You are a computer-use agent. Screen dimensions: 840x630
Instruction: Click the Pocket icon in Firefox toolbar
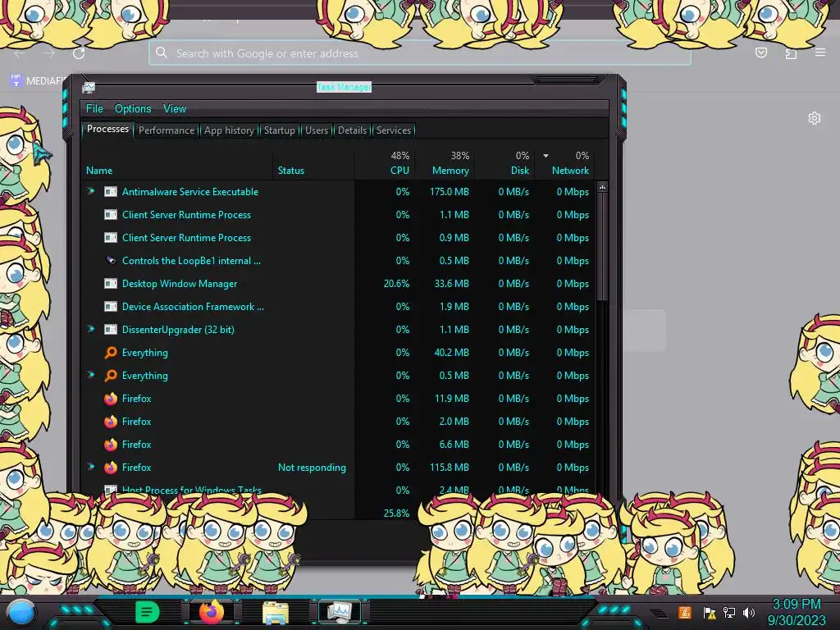761,52
